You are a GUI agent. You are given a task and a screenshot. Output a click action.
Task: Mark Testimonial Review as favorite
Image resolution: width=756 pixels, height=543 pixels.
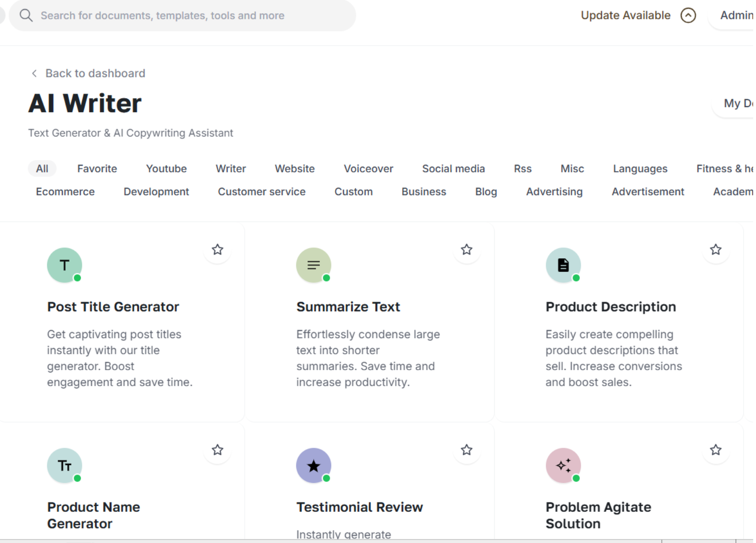click(x=466, y=450)
